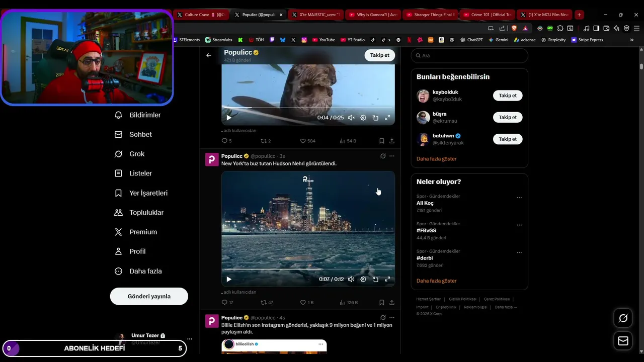Play the 0:25 otter video
Viewport: 644px width, 362px height.
(x=229, y=118)
